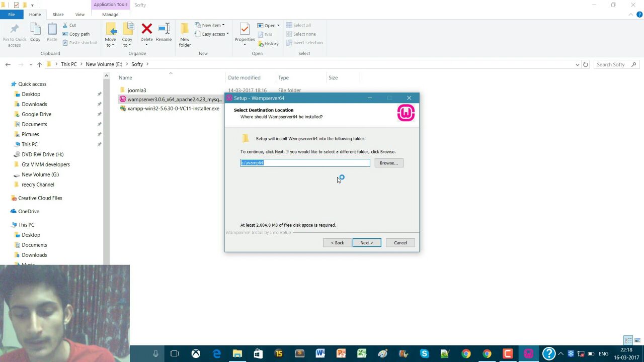Open recent locations dropdown arrow

(x=31, y=64)
